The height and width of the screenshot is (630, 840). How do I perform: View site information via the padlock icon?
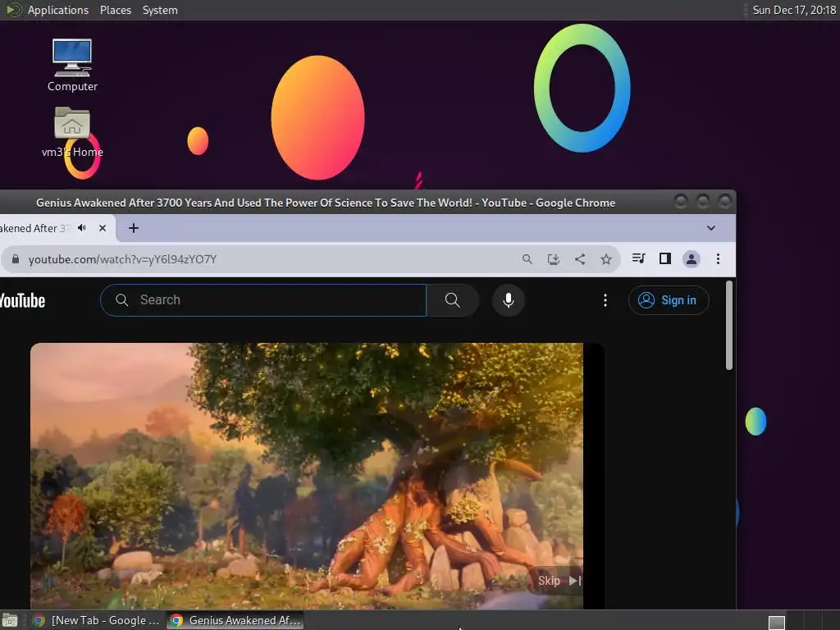(x=16, y=259)
